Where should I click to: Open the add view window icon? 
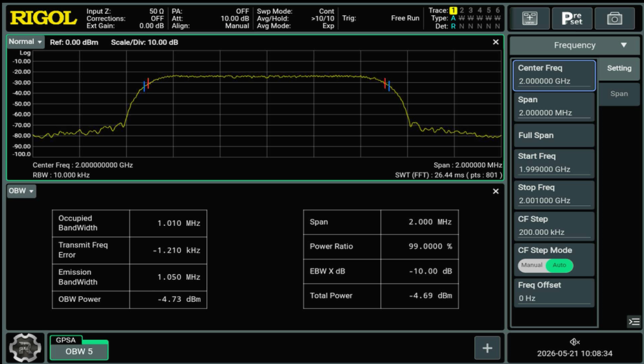coord(530,19)
